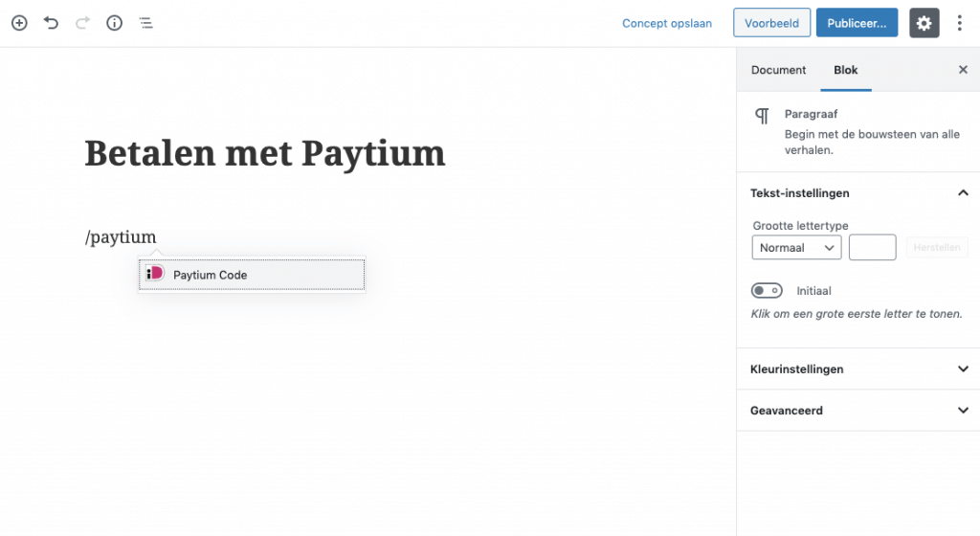Click Concept opslaan link
Image resolution: width=980 pixels, height=536 pixels.
click(x=667, y=23)
